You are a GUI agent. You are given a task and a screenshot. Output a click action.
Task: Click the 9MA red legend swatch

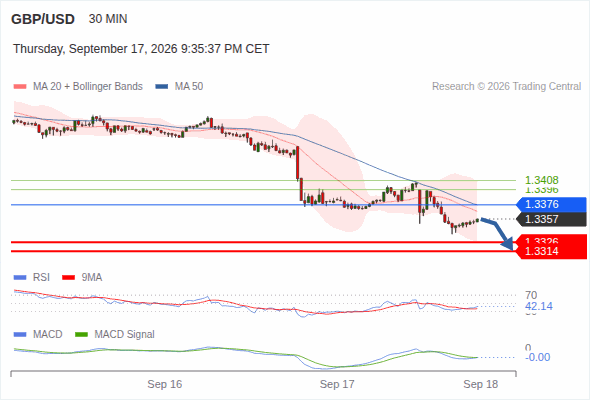[x=68, y=278]
